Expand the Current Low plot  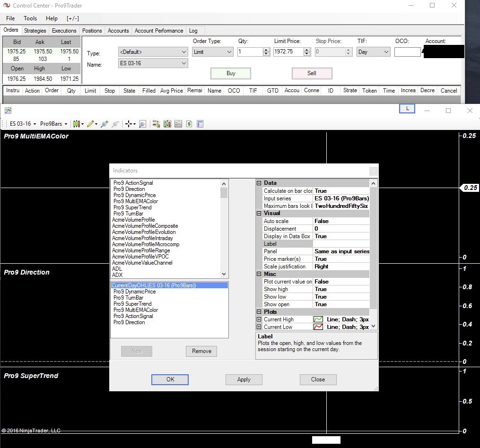click(259, 327)
